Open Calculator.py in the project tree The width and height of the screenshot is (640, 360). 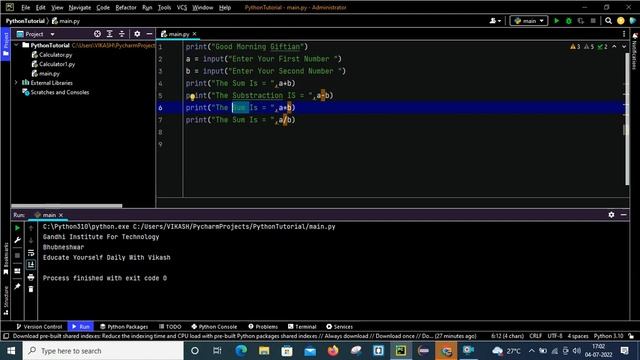56,55
